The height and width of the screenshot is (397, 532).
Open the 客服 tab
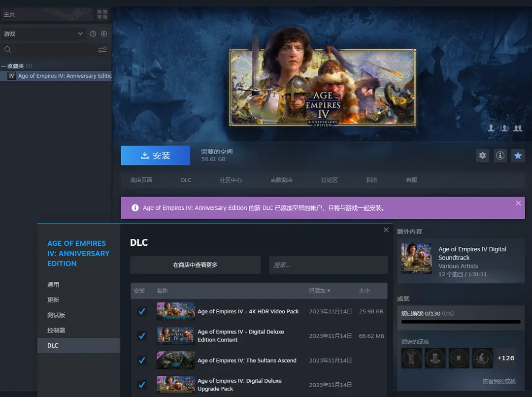[411, 180]
